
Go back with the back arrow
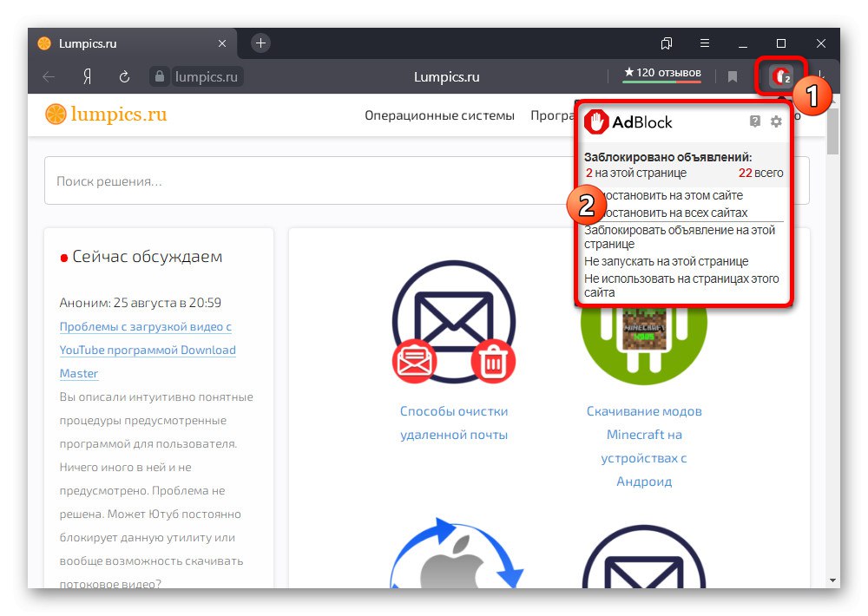click(49, 77)
